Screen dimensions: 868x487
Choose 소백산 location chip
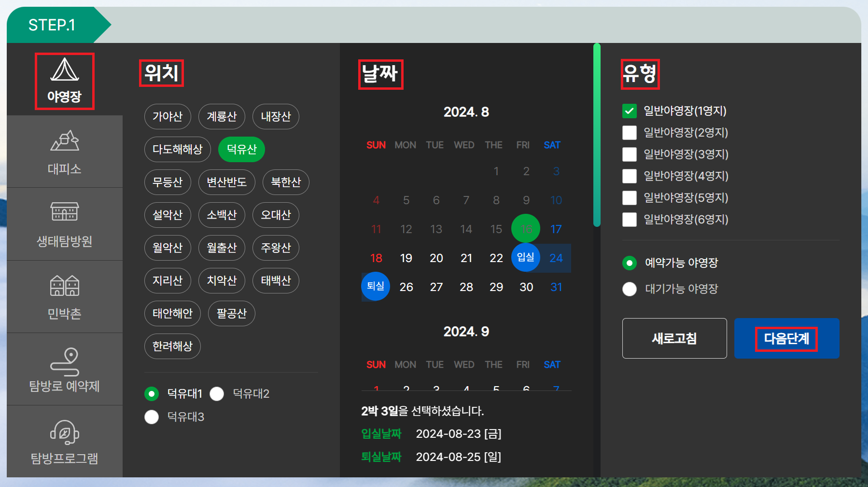(x=222, y=215)
